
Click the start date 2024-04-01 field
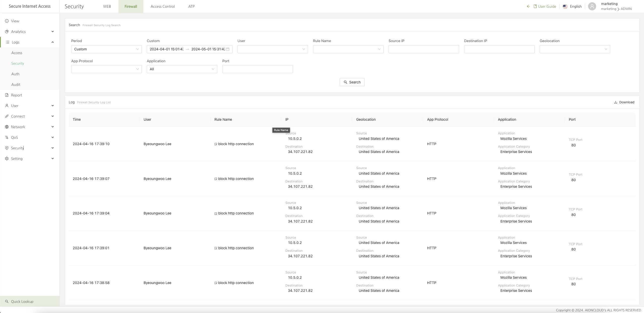coord(166,49)
